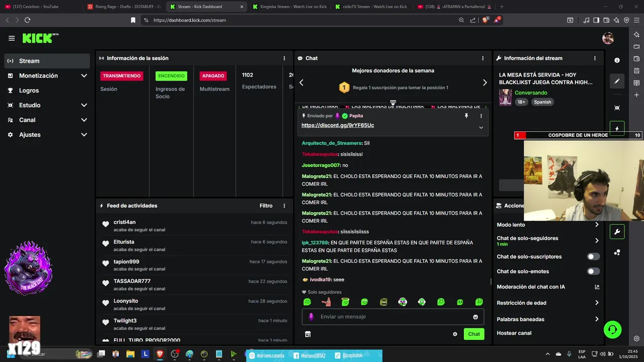644x362 pixels.
Task: Click the info icon in the right toolbar
Action: pyautogui.click(x=617, y=60)
